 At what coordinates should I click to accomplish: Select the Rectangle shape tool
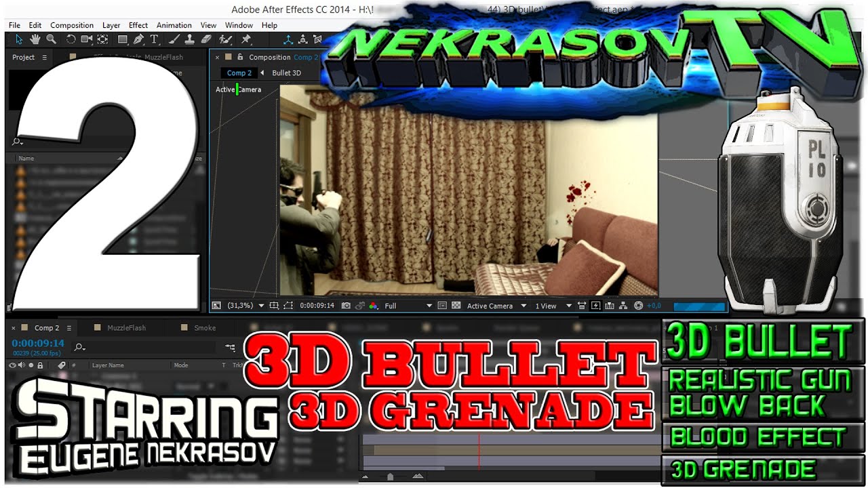pyautogui.click(x=123, y=39)
